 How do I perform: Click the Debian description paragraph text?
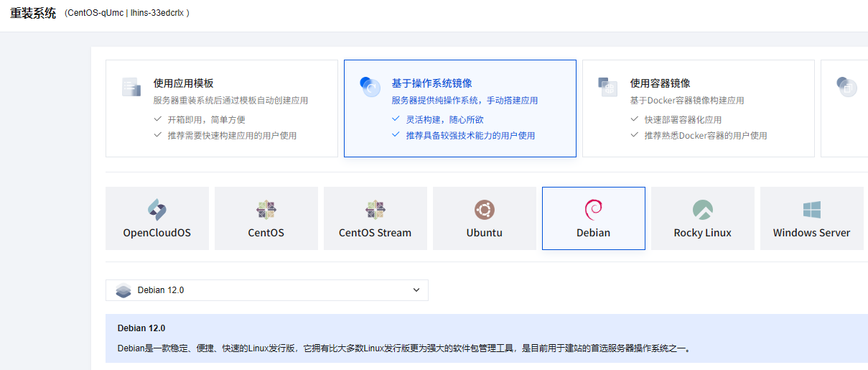point(405,348)
